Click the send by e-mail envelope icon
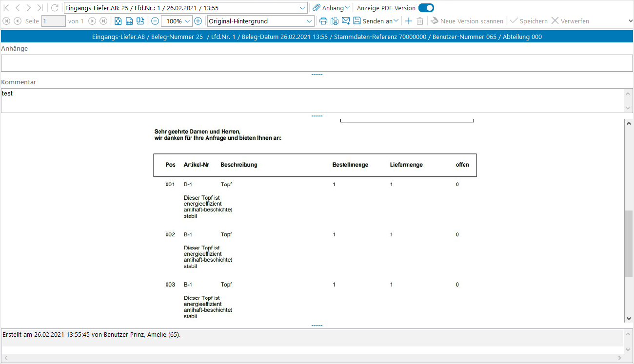The image size is (634, 364). (x=346, y=21)
